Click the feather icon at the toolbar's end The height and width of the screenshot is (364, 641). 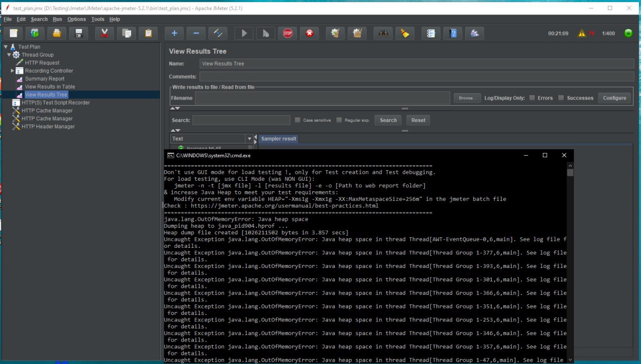click(474, 34)
